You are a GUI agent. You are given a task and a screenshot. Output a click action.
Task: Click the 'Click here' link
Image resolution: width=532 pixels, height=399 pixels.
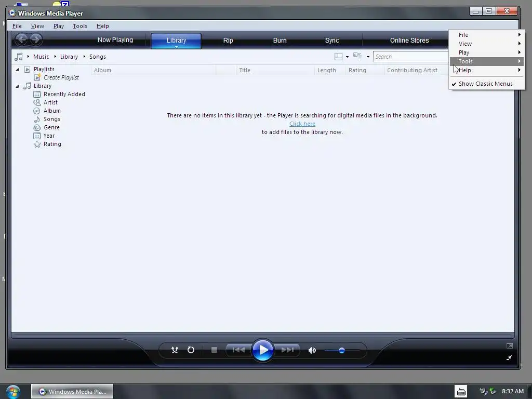coord(302,124)
